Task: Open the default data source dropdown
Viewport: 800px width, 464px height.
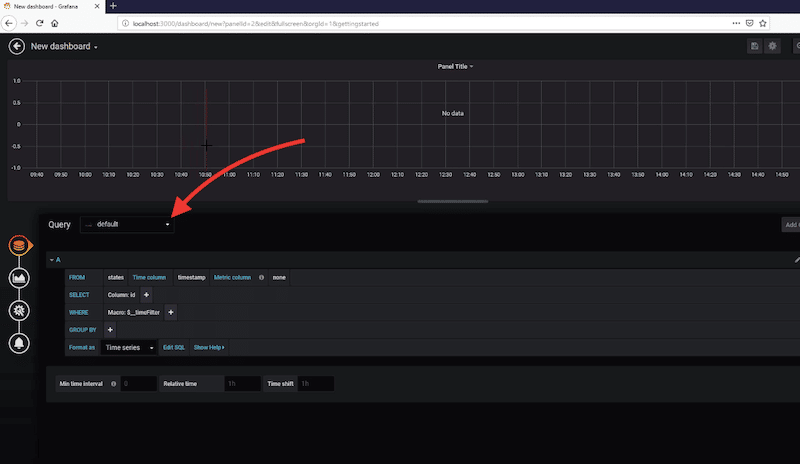Action: [127, 224]
